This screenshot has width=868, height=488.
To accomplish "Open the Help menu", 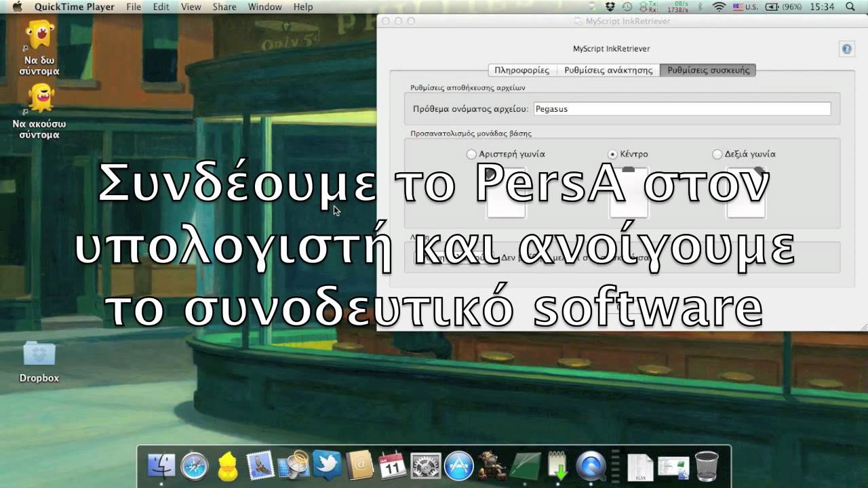I will [x=303, y=7].
